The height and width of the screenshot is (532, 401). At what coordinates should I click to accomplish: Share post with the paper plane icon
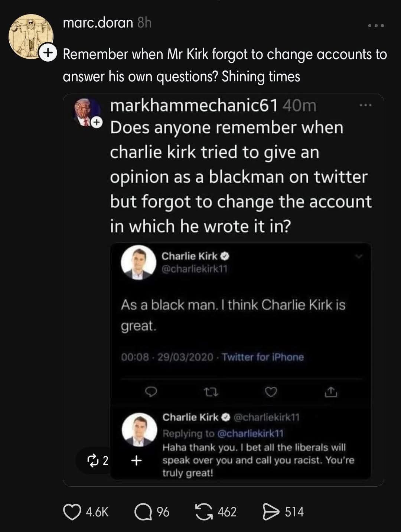[x=271, y=512]
